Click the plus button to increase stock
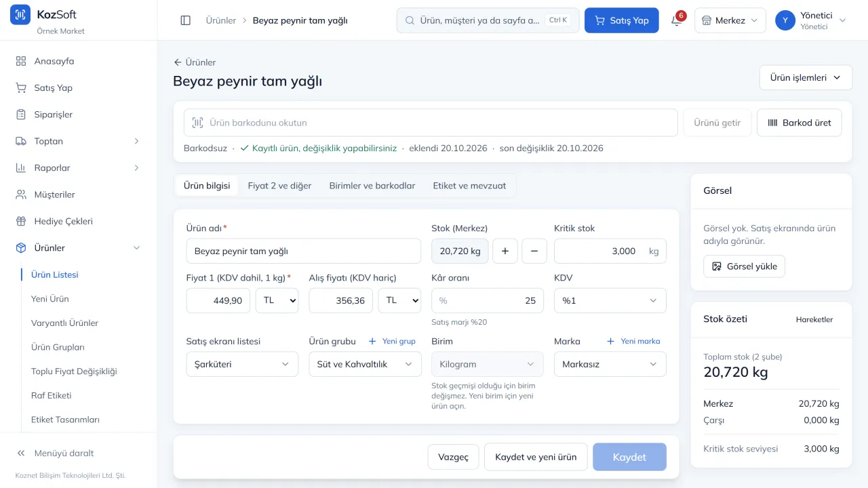 [x=505, y=251]
